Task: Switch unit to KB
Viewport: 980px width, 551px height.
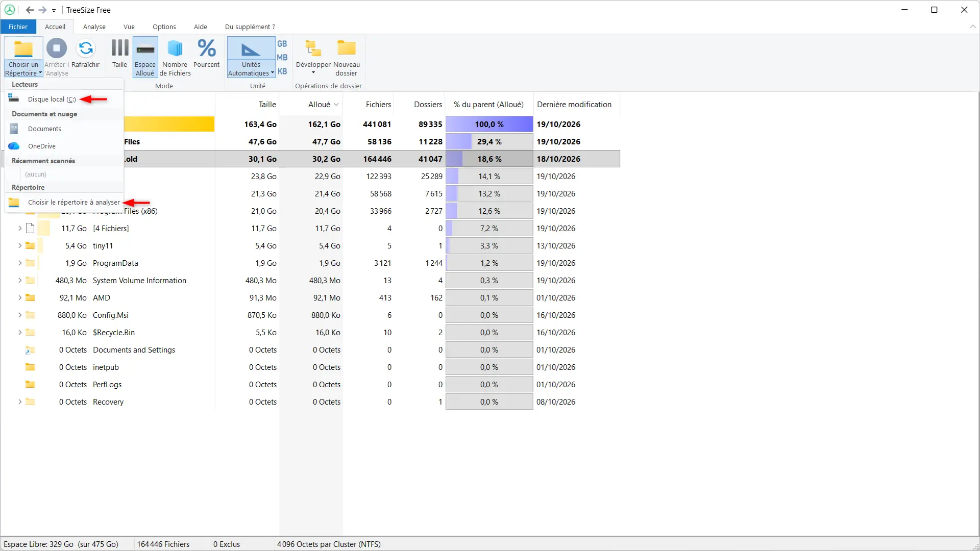Action: pyautogui.click(x=282, y=71)
